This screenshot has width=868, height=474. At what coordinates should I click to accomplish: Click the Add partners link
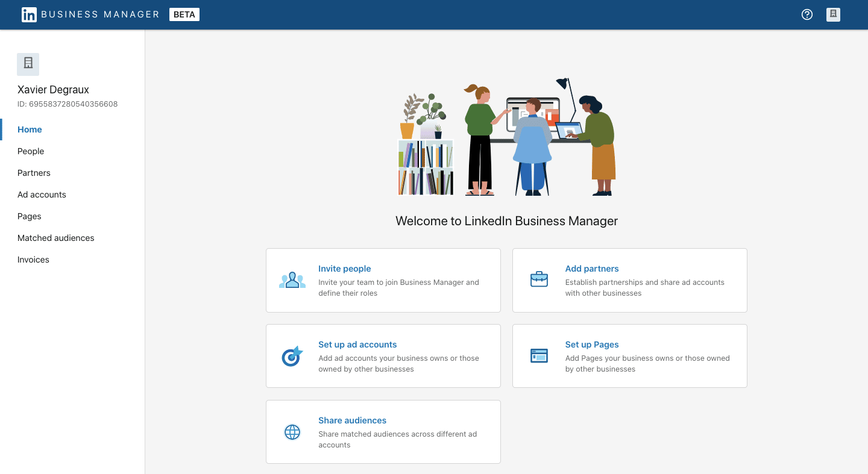click(592, 269)
